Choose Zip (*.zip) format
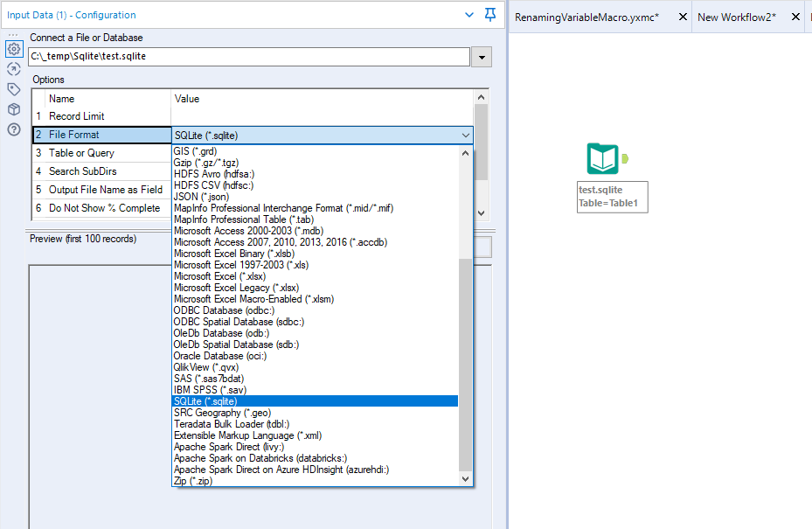Viewport: 812px width, 529px height. pyautogui.click(x=315, y=481)
